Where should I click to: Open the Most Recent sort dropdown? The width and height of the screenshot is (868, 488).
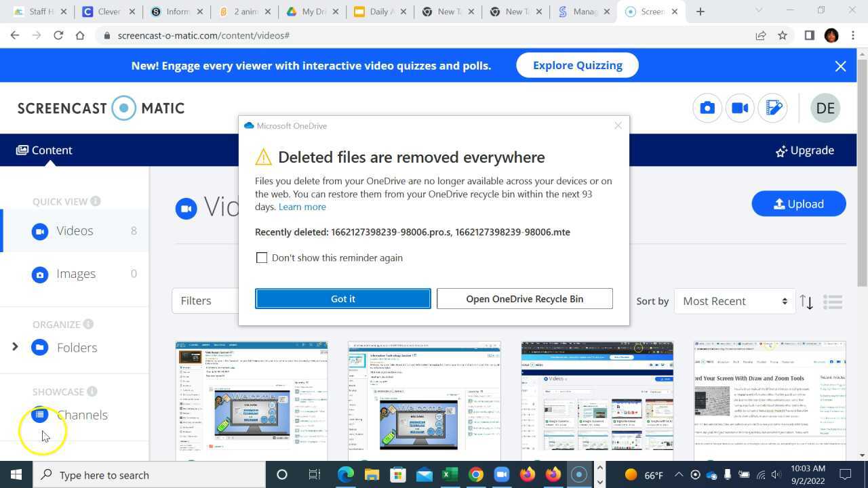734,301
